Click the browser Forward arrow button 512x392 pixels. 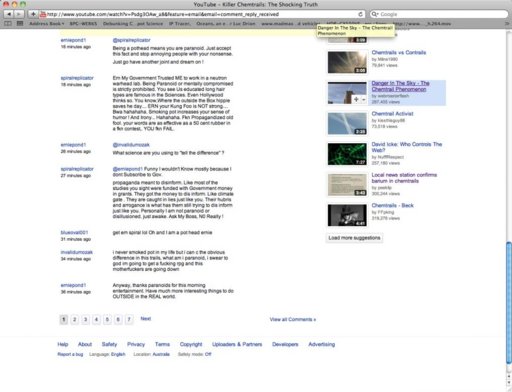(x=19, y=14)
